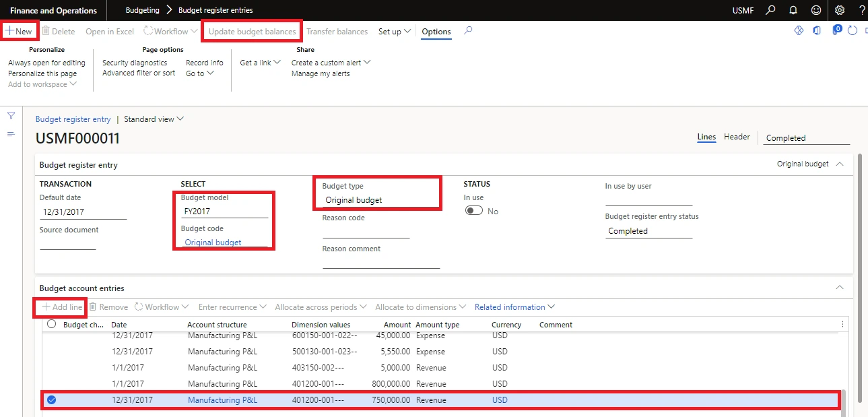
Task: Toggle the select-all rows circle
Action: click(x=51, y=324)
